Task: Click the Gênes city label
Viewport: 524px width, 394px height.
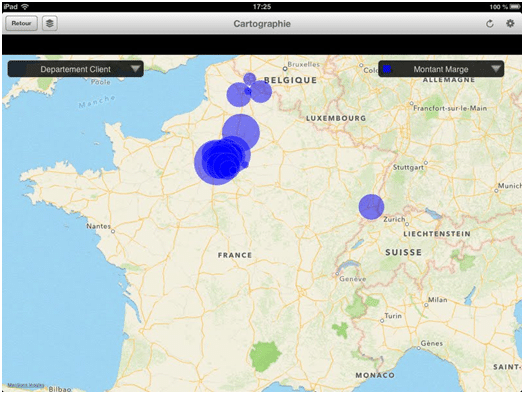Action: pos(432,343)
